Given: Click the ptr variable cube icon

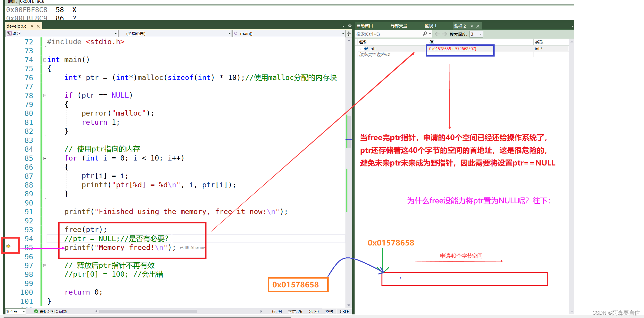Looking at the screenshot, I should (x=366, y=49).
